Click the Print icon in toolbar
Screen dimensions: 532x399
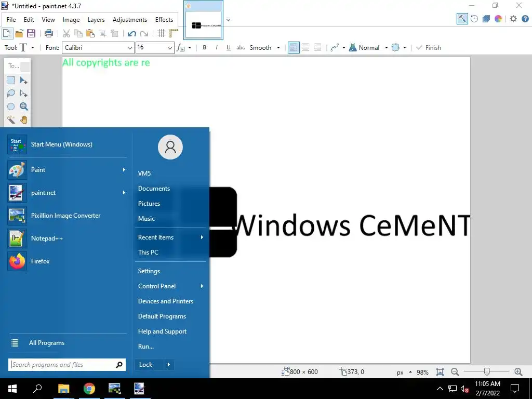coord(49,33)
